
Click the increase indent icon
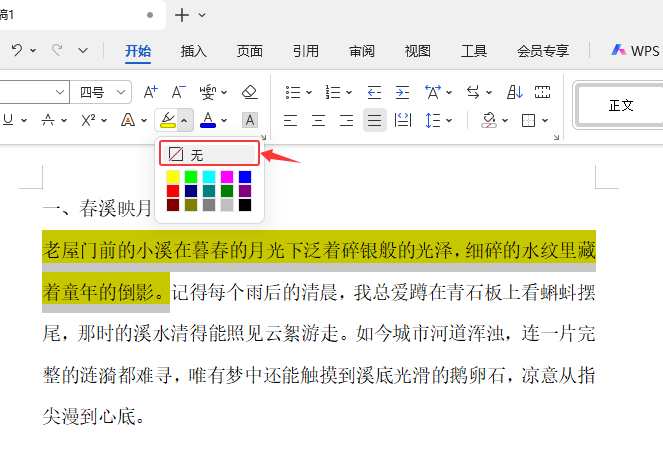pos(402,92)
